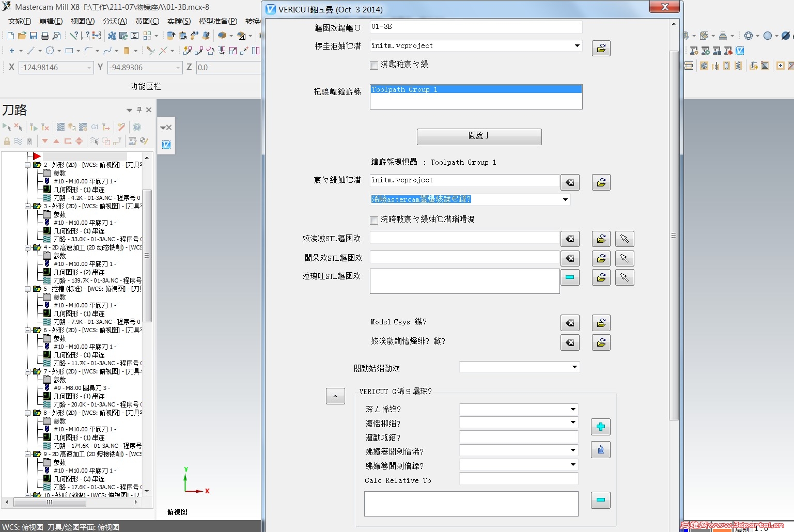794x532 pixels.
Task: Create a new file from the toolbar
Action: [x=11, y=36]
